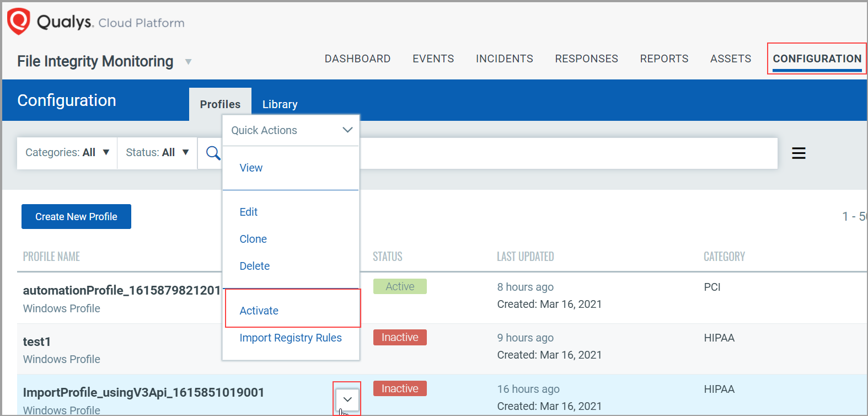Expand the File Integrity Monitoring module picker

[x=188, y=62]
